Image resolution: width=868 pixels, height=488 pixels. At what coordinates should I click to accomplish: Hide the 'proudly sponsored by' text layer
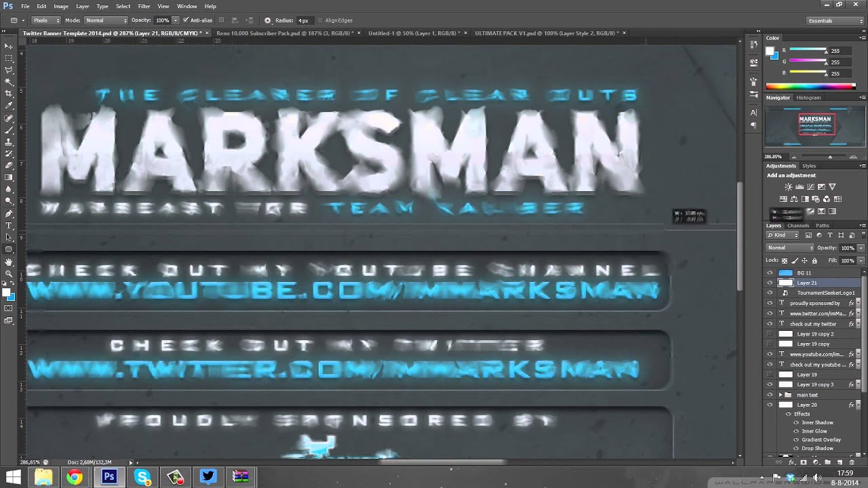click(x=770, y=303)
